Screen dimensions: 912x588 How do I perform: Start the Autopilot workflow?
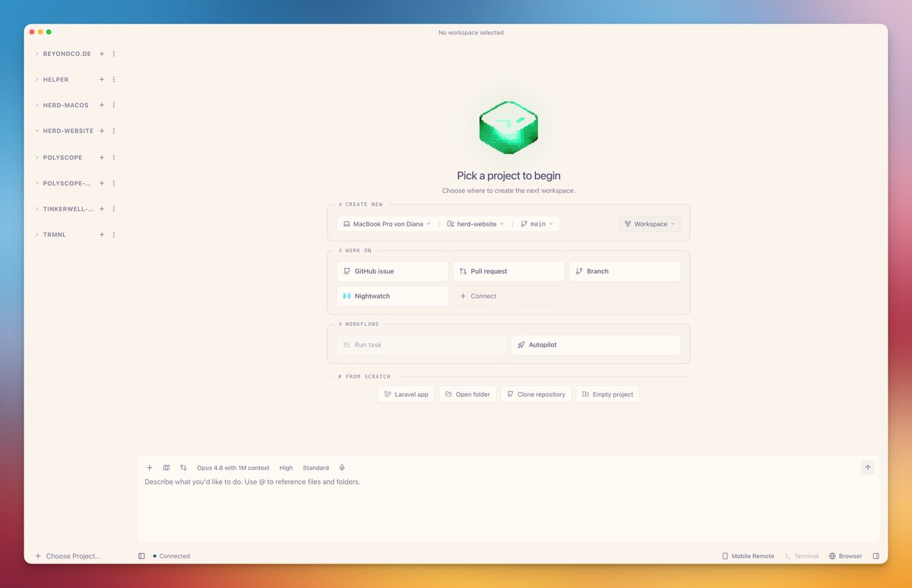point(596,345)
